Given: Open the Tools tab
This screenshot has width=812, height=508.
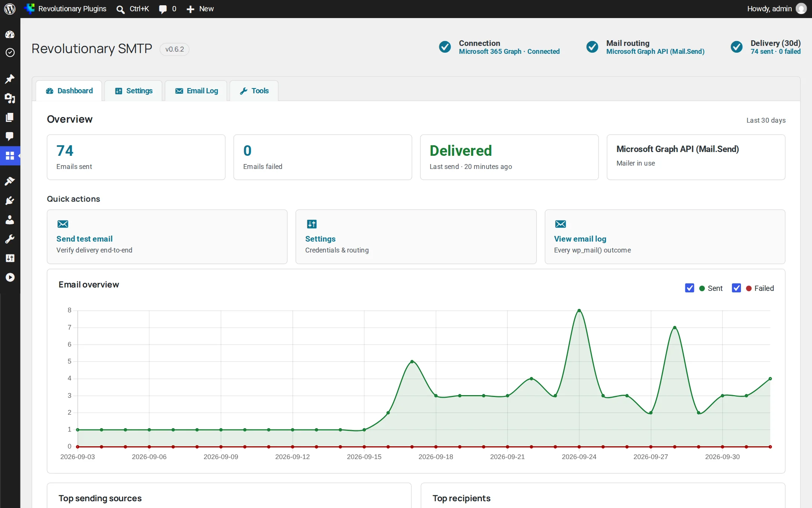Looking at the screenshot, I should coord(254,91).
